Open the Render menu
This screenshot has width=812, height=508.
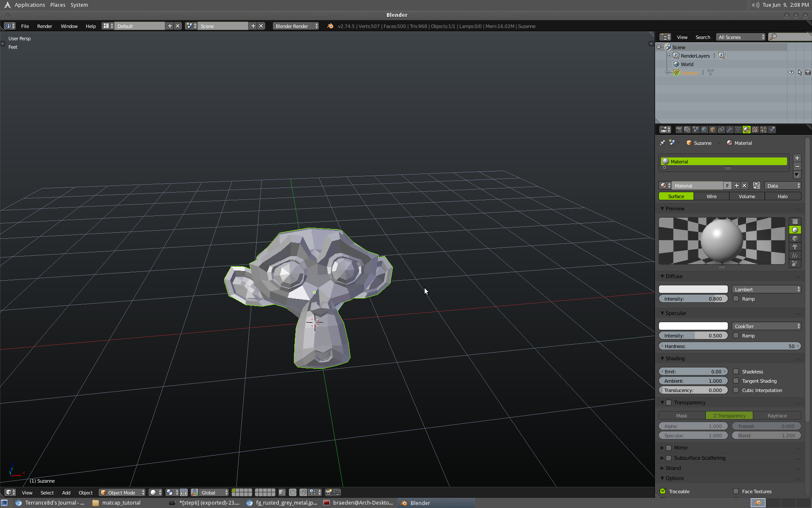click(45, 26)
